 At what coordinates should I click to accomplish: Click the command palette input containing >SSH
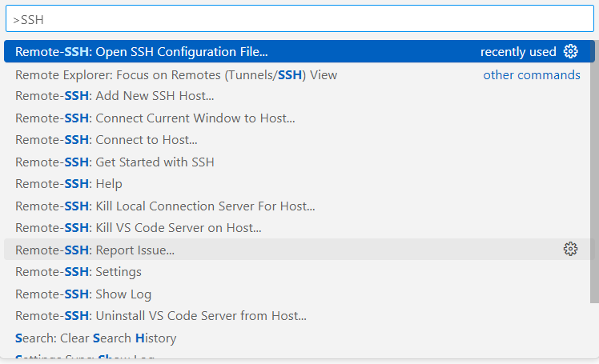(299, 18)
